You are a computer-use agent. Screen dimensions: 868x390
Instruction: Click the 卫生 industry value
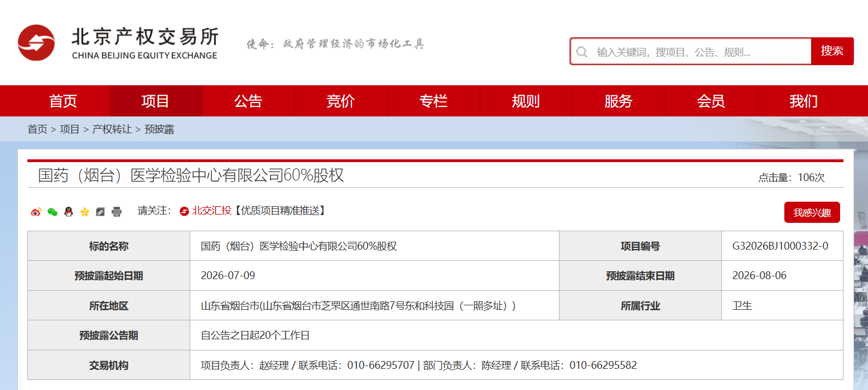(742, 305)
